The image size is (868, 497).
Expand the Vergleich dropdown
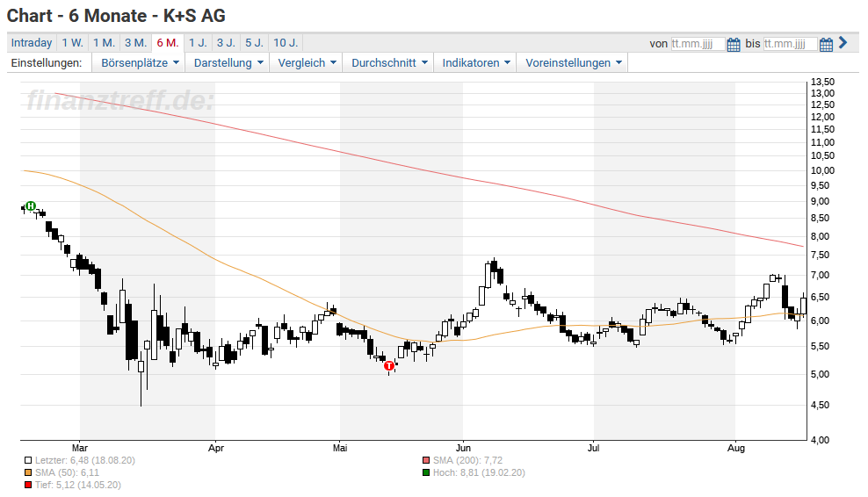click(x=307, y=63)
